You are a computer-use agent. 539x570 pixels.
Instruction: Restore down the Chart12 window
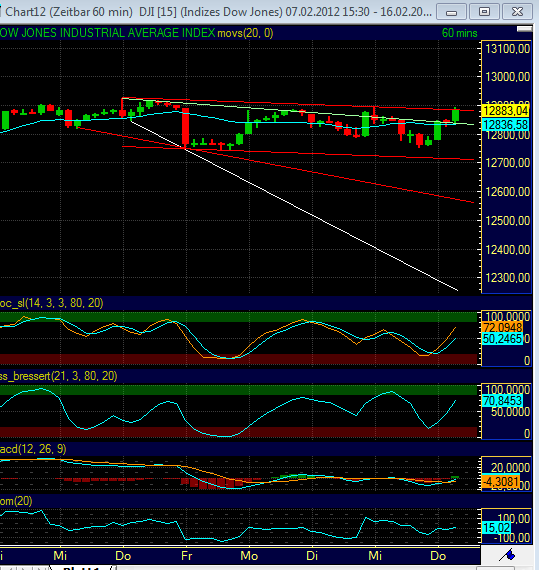tap(484, 12)
